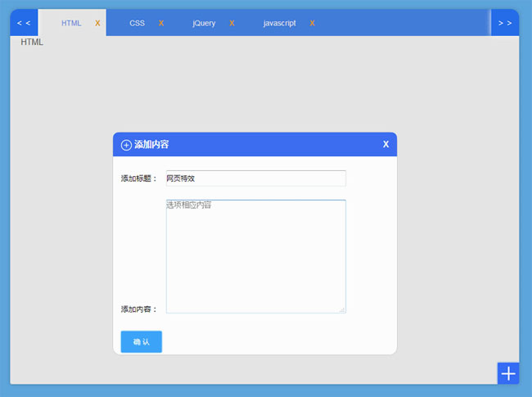The image size is (532, 397).
Task: Click inside the 添加内容 content textarea
Action: click(x=255, y=255)
